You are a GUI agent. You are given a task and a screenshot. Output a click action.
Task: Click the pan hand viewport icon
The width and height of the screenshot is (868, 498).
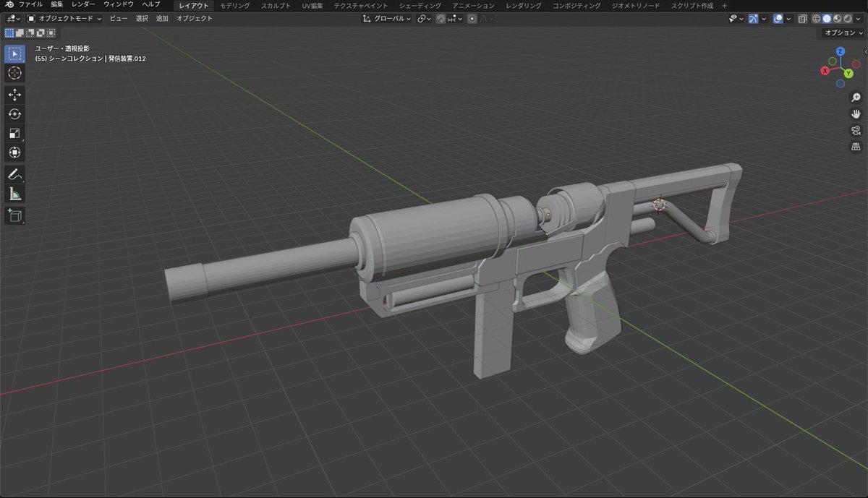(x=856, y=114)
